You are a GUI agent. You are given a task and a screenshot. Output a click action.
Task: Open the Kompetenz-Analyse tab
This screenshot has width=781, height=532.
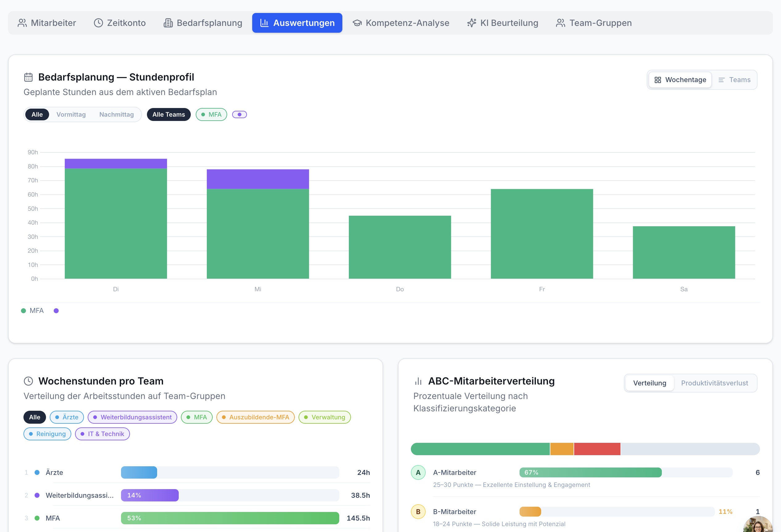click(401, 23)
